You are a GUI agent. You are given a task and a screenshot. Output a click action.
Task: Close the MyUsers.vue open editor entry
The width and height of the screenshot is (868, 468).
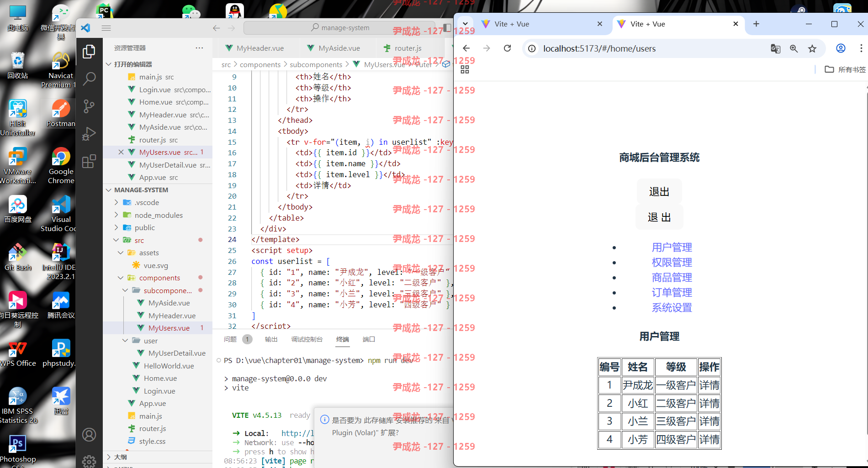pyautogui.click(x=121, y=152)
